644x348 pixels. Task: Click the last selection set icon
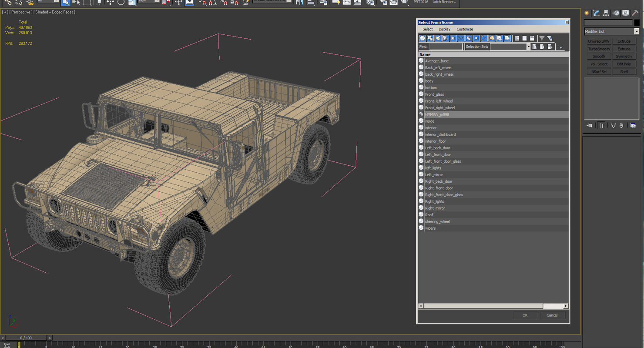click(550, 47)
